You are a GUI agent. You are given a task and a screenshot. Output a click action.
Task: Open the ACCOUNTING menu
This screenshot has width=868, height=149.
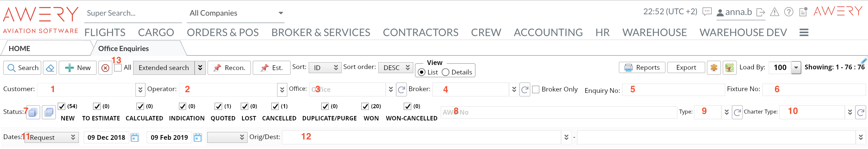click(x=548, y=33)
